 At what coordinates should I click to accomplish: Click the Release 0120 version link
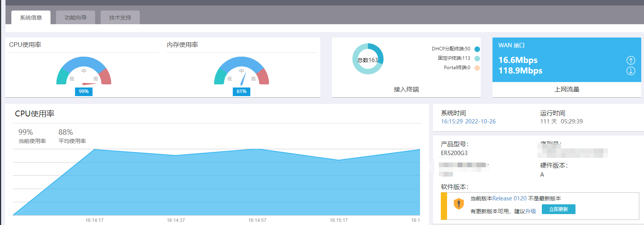tap(509, 198)
